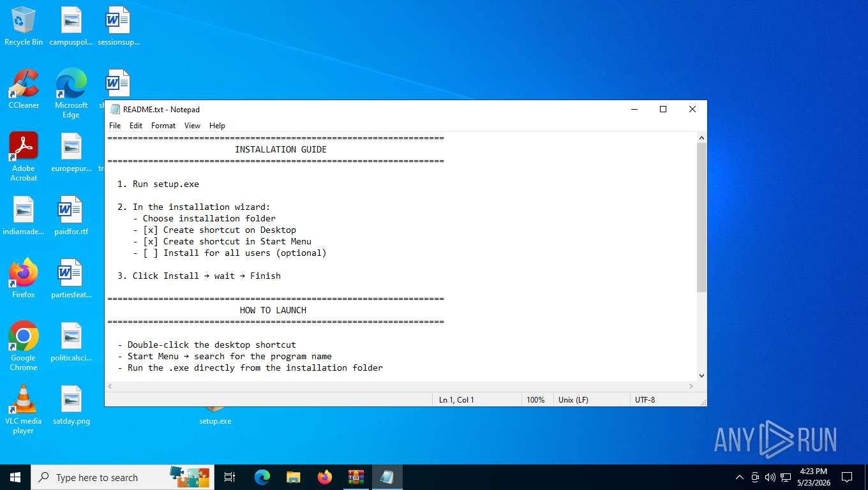Select the VLC media player desktop shortcut

(24, 410)
